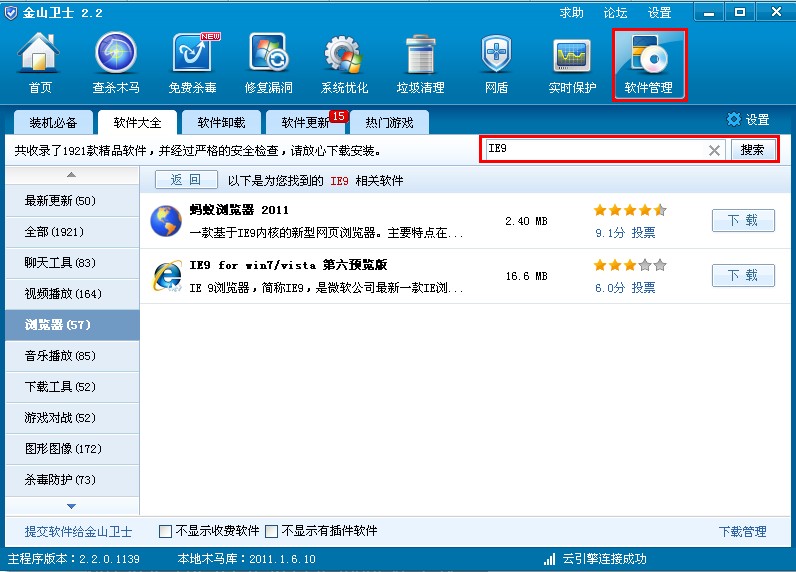Select 下载工具 (52) category
The image size is (796, 572).
click(72, 387)
